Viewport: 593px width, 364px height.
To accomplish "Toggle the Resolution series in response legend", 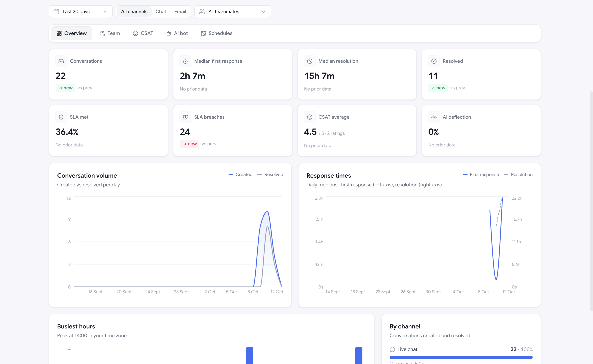I will coord(518,175).
